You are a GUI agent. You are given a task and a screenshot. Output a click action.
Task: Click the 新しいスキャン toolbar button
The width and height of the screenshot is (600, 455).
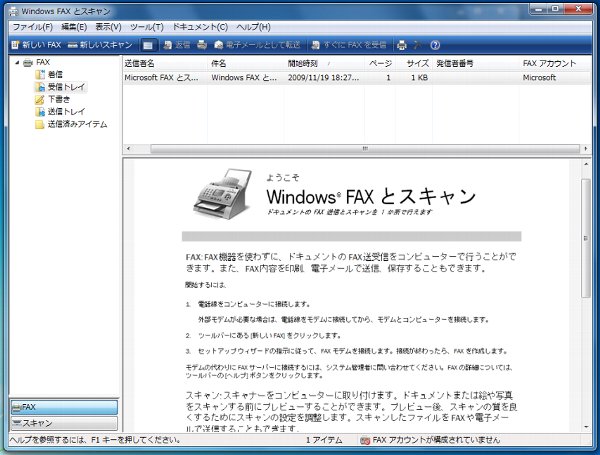pos(100,45)
